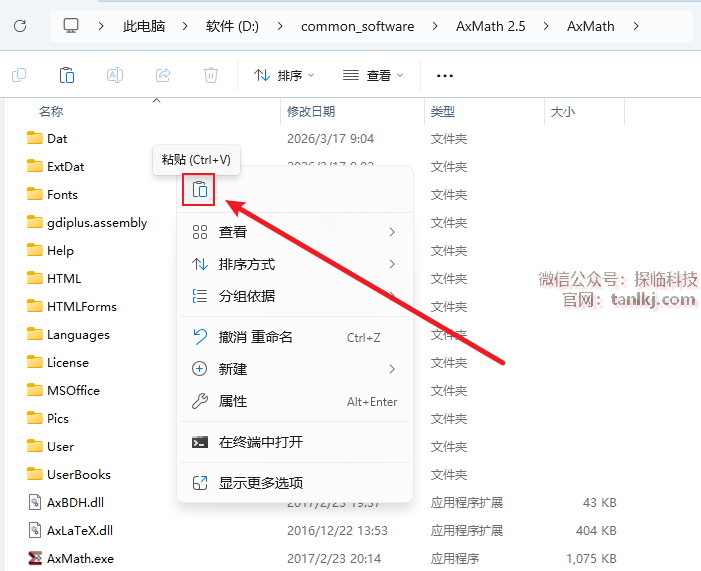Select the MSOffice folder name
The height and width of the screenshot is (571, 701).
coord(73,390)
